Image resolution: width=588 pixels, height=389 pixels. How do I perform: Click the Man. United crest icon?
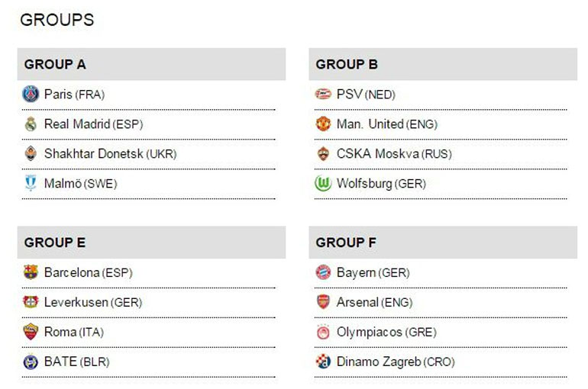pyautogui.click(x=323, y=124)
